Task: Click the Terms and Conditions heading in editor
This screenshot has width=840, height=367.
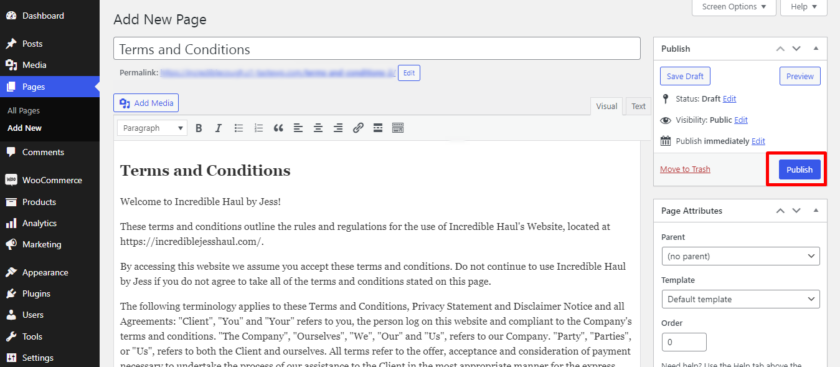Action: click(x=205, y=171)
